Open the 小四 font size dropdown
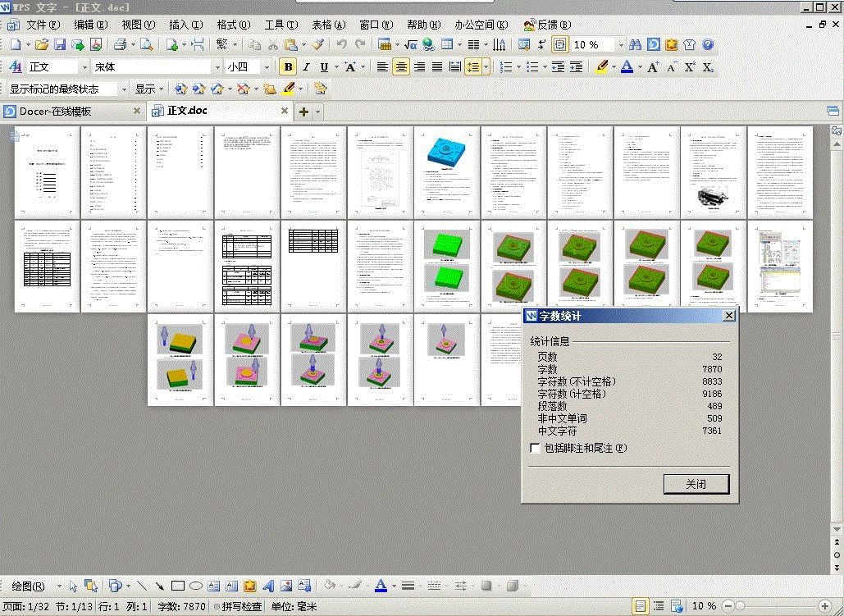Image resolution: width=844 pixels, height=616 pixels. click(x=267, y=67)
